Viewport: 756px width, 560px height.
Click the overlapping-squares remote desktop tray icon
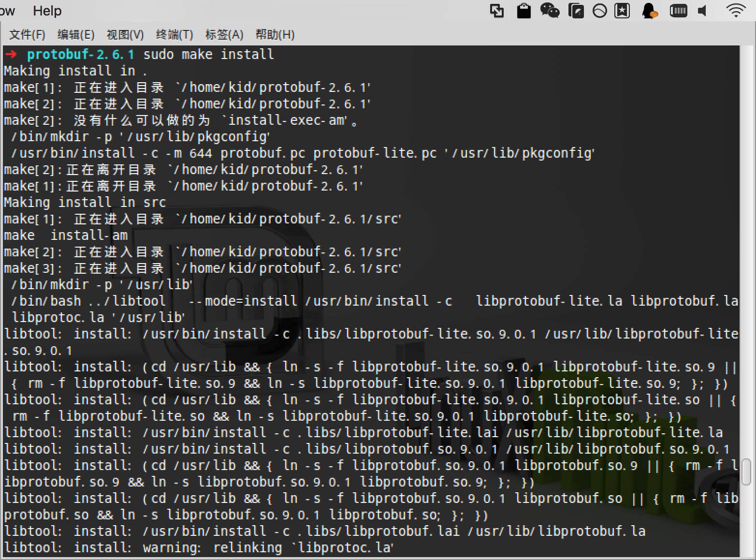click(497, 11)
